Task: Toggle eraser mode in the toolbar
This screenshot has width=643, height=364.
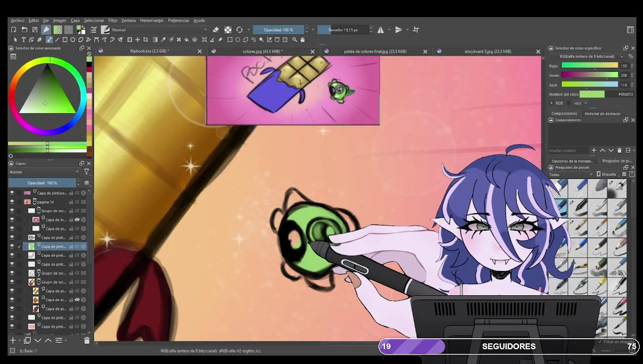Action: [x=216, y=30]
